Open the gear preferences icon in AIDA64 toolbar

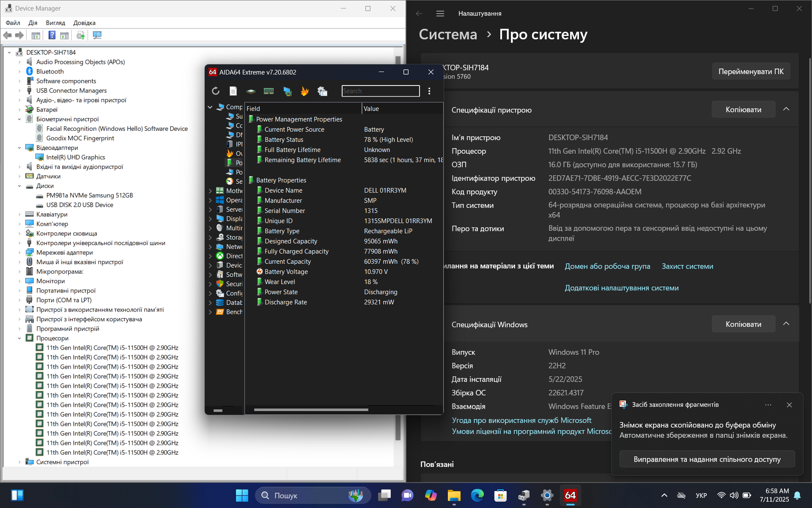click(x=322, y=91)
